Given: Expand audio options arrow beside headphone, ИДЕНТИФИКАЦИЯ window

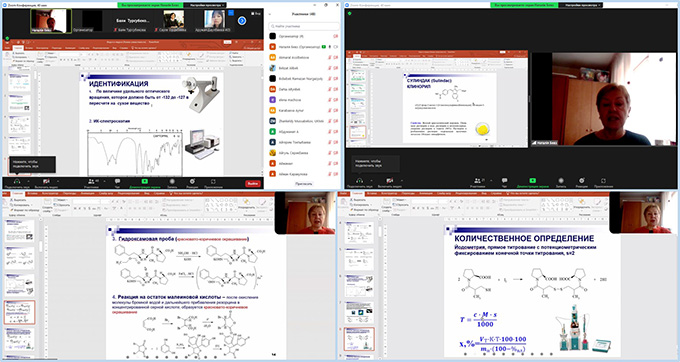Looking at the screenshot, I should click(29, 181).
